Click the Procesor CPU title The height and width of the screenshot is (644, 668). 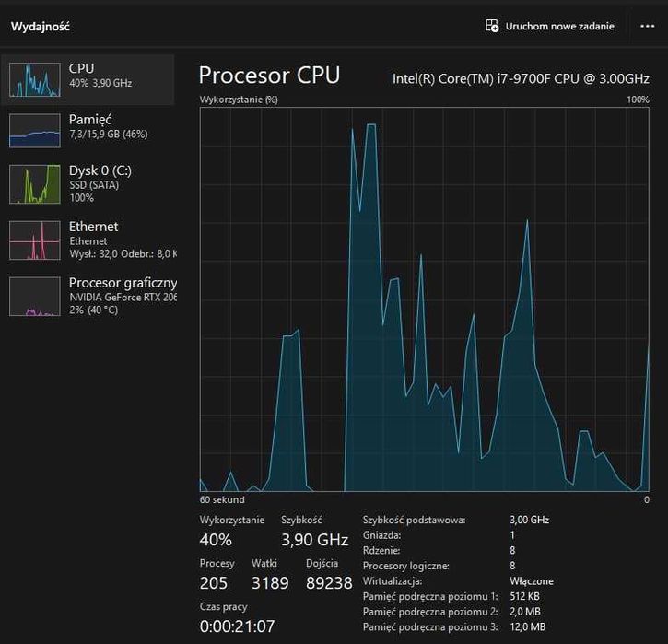[269, 76]
